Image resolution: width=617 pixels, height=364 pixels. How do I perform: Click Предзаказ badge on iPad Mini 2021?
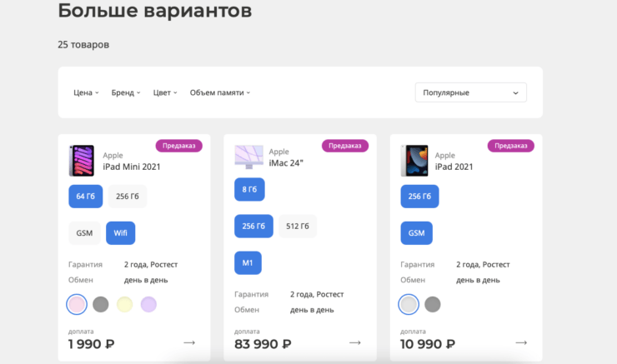point(179,146)
